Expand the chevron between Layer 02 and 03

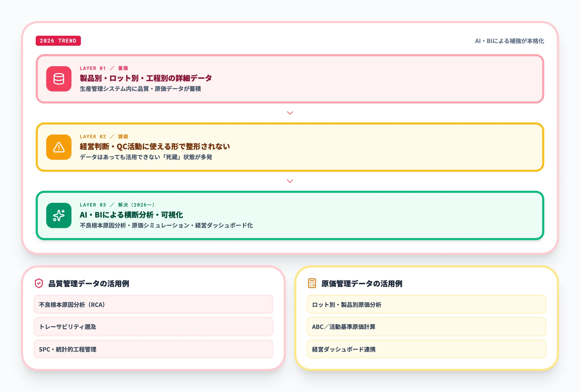[290, 181]
